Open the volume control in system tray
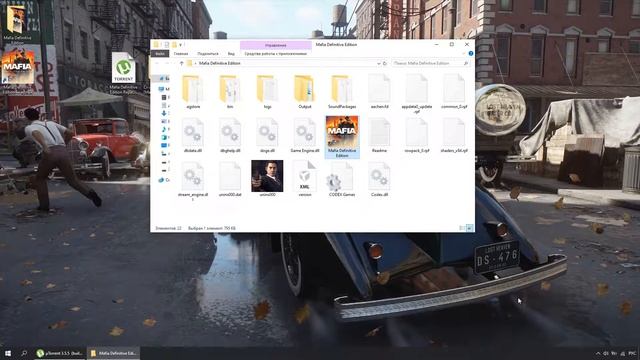 606,353
